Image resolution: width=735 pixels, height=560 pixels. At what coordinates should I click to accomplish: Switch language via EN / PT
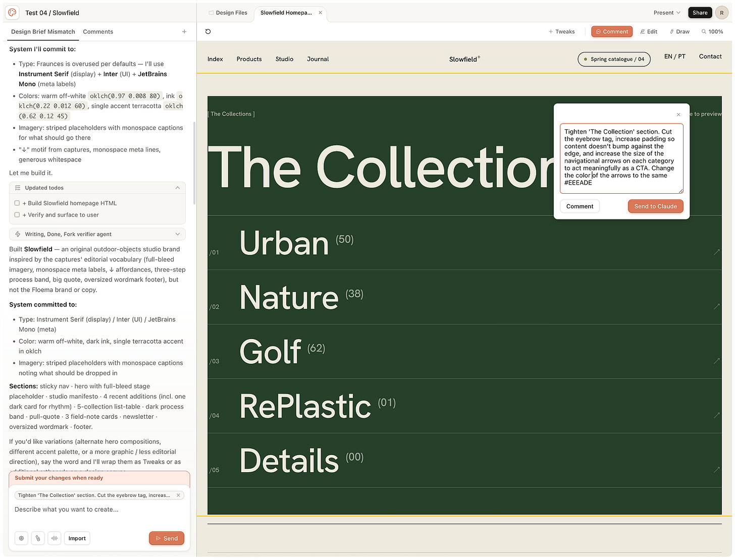coord(674,57)
